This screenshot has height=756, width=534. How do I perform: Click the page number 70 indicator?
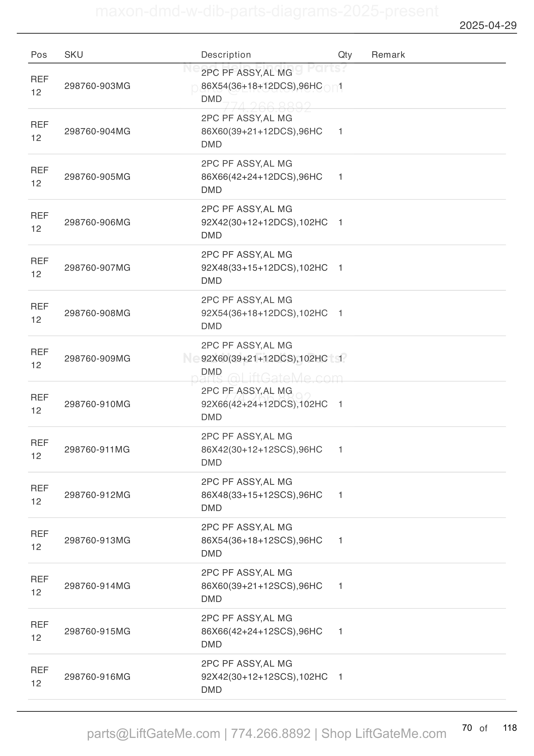pyautogui.click(x=467, y=728)
